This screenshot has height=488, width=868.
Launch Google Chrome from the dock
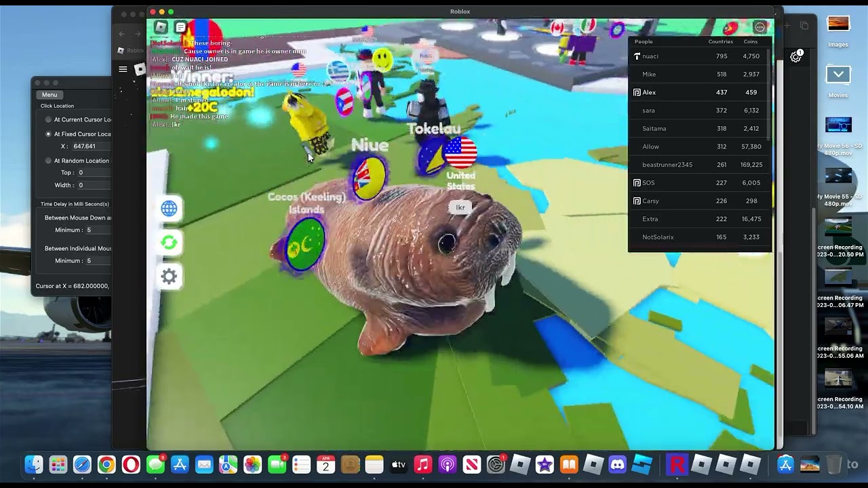pos(106,464)
